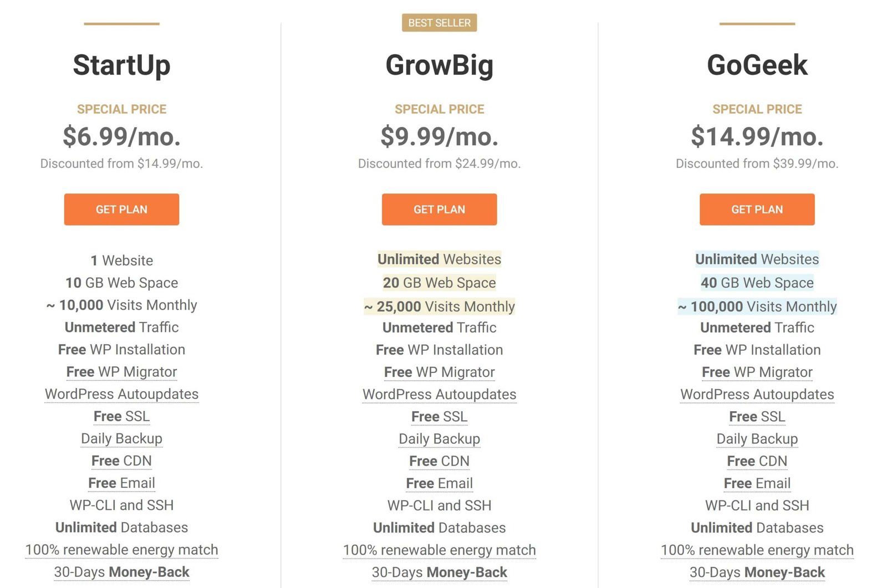887x588 pixels.
Task: Click GoGeek's Free SSL link
Action: pos(757,416)
